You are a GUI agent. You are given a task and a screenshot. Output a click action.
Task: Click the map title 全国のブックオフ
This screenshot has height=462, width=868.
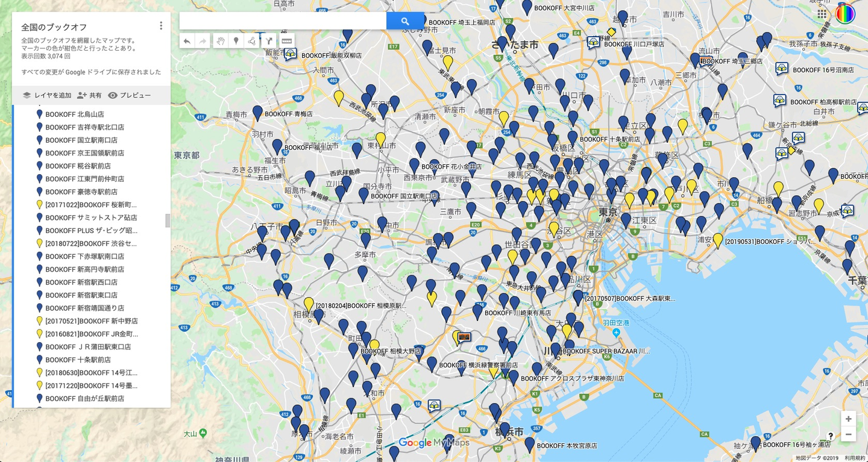click(x=54, y=27)
